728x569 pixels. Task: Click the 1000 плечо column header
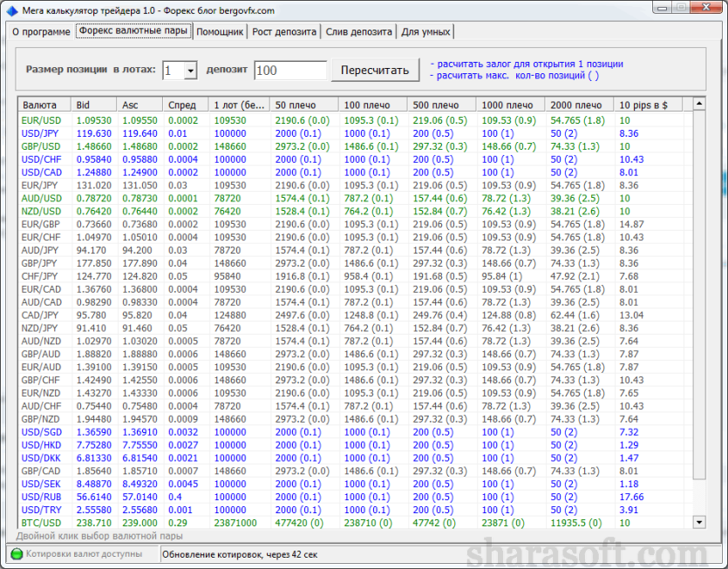510,105
